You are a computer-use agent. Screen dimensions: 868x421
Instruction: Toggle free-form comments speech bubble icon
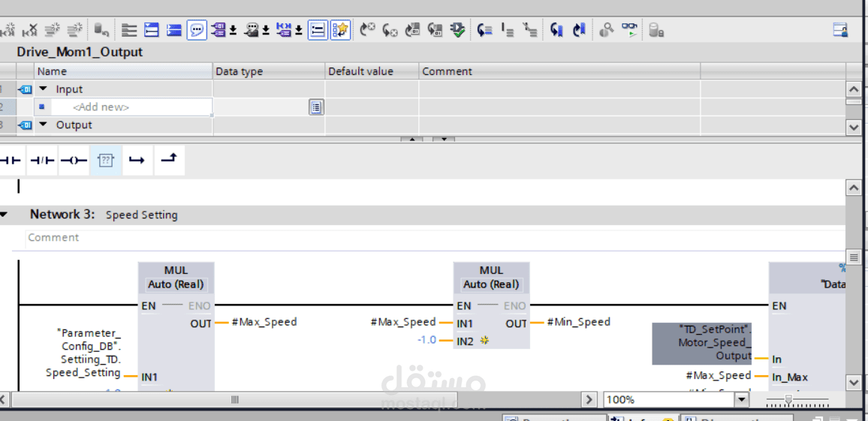pos(197,30)
